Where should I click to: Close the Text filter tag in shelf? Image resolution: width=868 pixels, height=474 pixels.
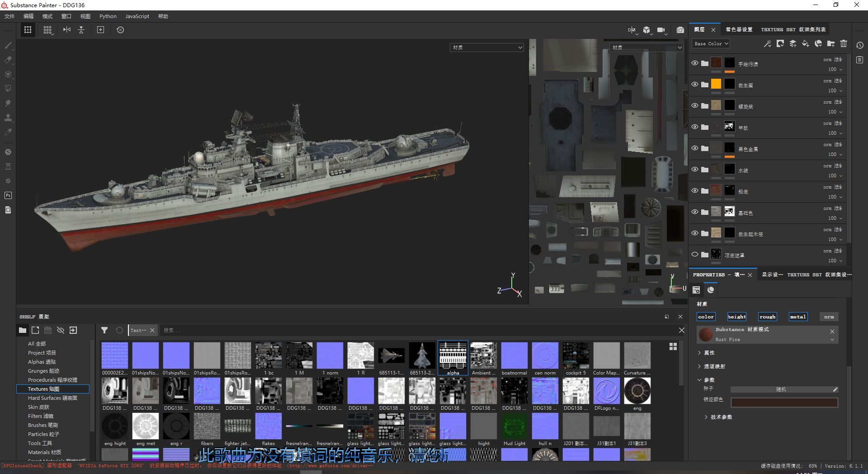click(x=152, y=330)
